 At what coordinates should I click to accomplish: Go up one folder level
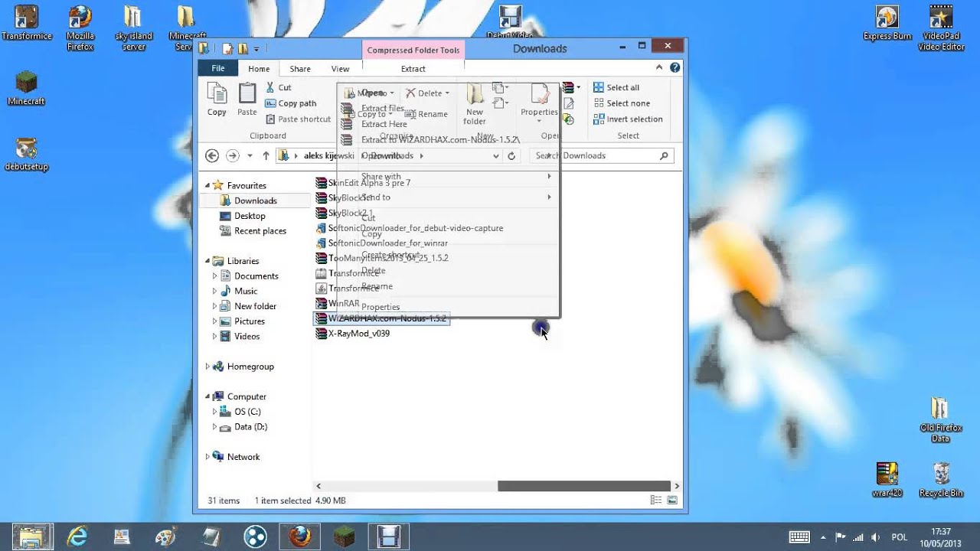266,155
